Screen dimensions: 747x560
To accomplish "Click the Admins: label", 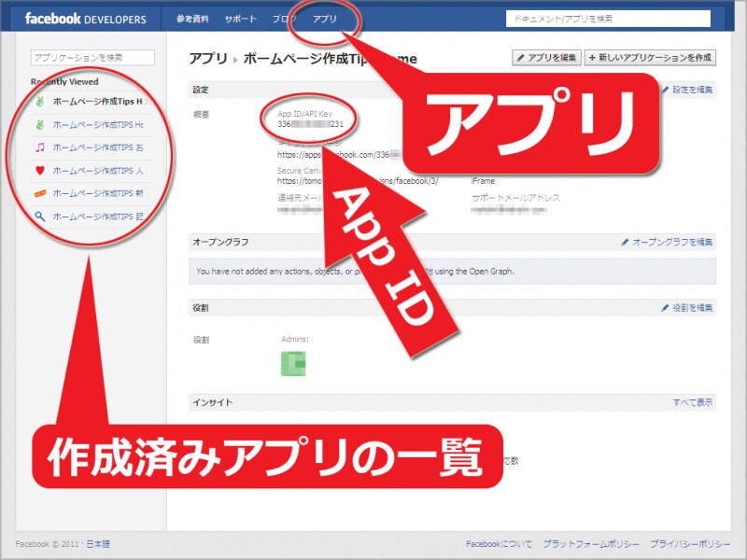I will 295,339.
